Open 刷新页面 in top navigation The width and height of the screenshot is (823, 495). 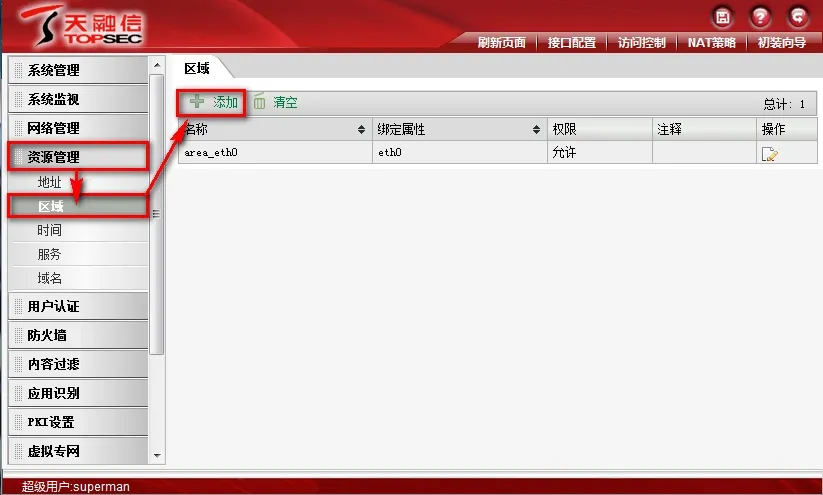(501, 43)
